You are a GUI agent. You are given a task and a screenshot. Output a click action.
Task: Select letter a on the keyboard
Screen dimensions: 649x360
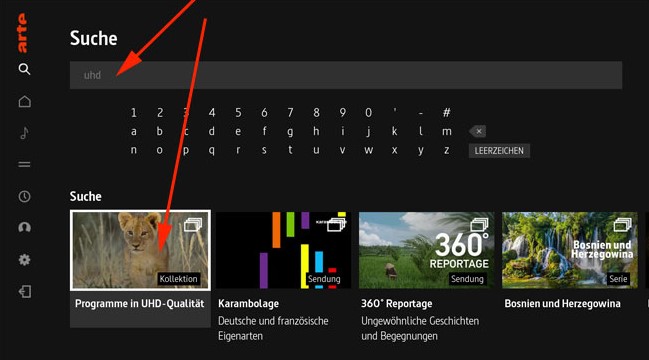click(134, 132)
